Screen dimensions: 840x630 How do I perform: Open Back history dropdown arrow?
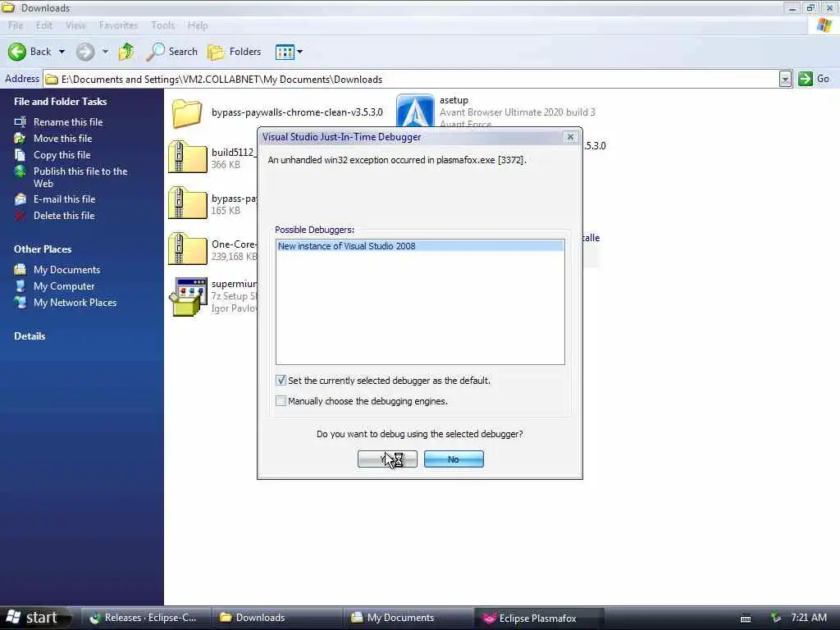pyautogui.click(x=62, y=52)
